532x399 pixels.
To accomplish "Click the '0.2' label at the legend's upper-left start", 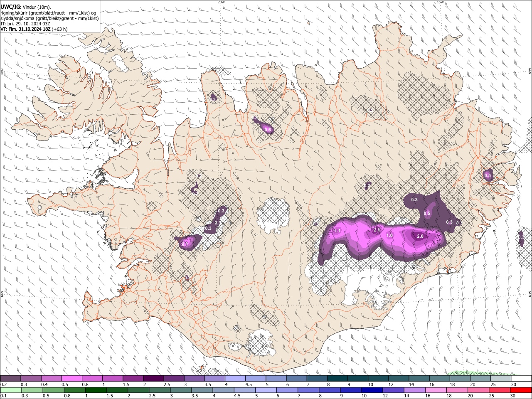I will [4, 384].
